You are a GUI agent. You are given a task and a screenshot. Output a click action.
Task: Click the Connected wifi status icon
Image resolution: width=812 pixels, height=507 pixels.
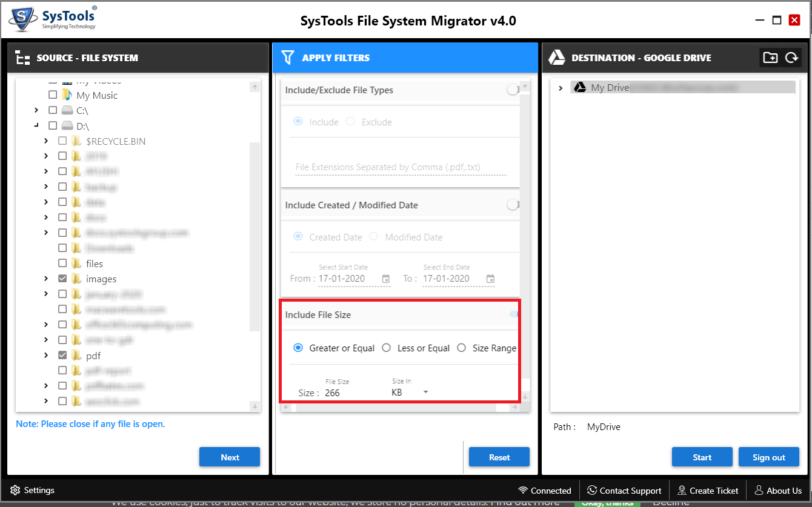pyautogui.click(x=523, y=491)
